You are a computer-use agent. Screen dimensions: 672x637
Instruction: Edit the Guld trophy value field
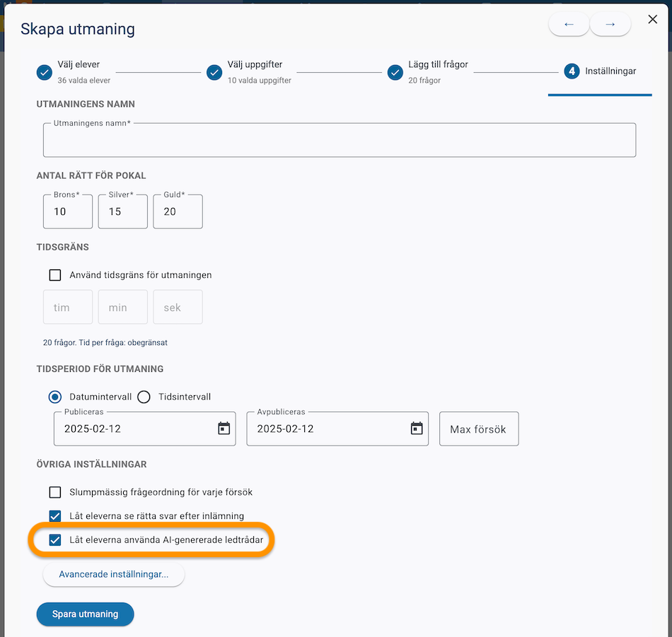coord(178,211)
